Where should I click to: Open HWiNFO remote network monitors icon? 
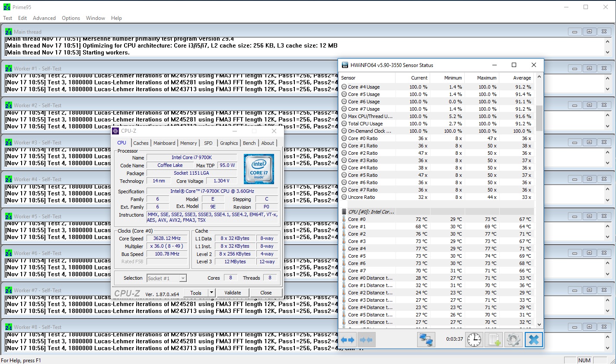pos(426,340)
